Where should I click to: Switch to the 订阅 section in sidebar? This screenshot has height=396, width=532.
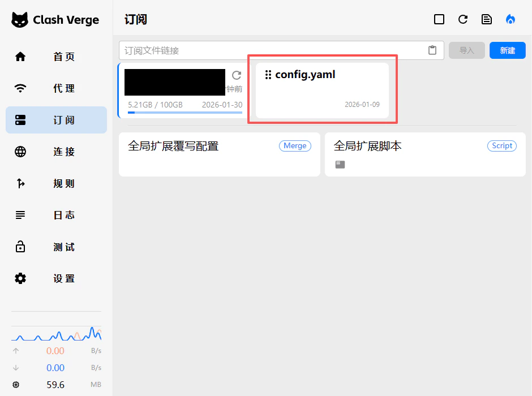tap(56, 120)
